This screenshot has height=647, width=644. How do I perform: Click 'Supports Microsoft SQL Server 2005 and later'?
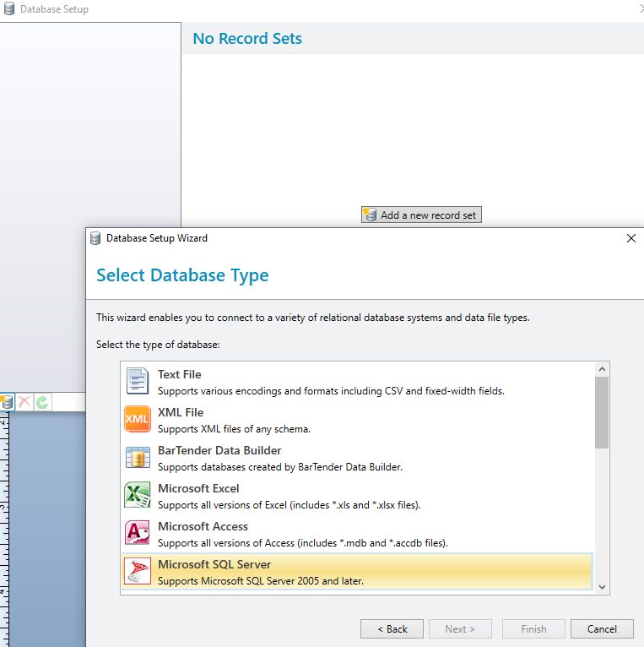(261, 580)
